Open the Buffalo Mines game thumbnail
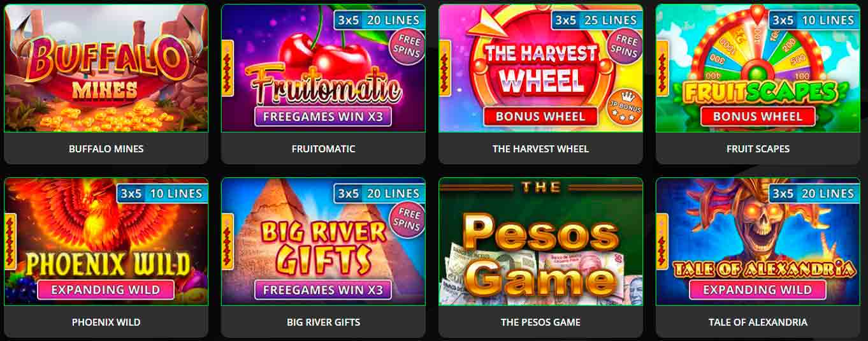Screen dimensions: 868x341 (x=106, y=68)
